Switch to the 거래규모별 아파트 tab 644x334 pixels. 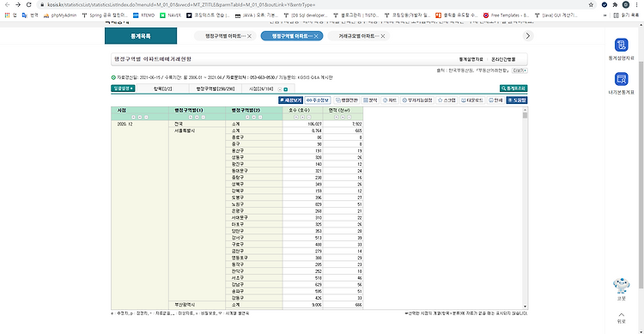pos(356,36)
